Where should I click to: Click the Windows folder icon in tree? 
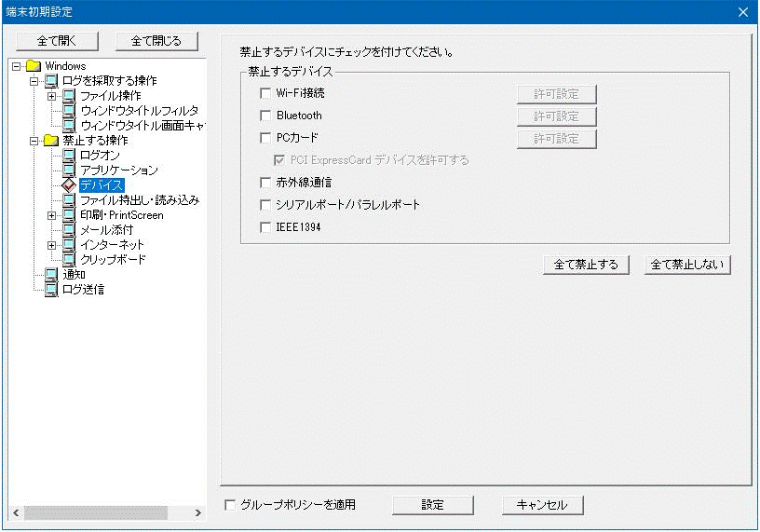tap(34, 66)
